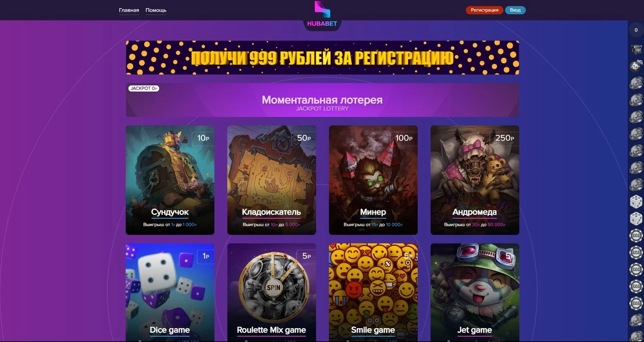Viewport: 644px width, 342px height.
Task: Open the Сундучок game card
Action: [x=170, y=180]
